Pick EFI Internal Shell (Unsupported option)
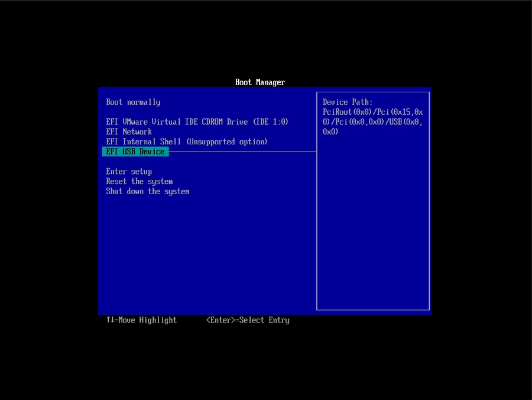The height and width of the screenshot is (400, 532). [186, 142]
